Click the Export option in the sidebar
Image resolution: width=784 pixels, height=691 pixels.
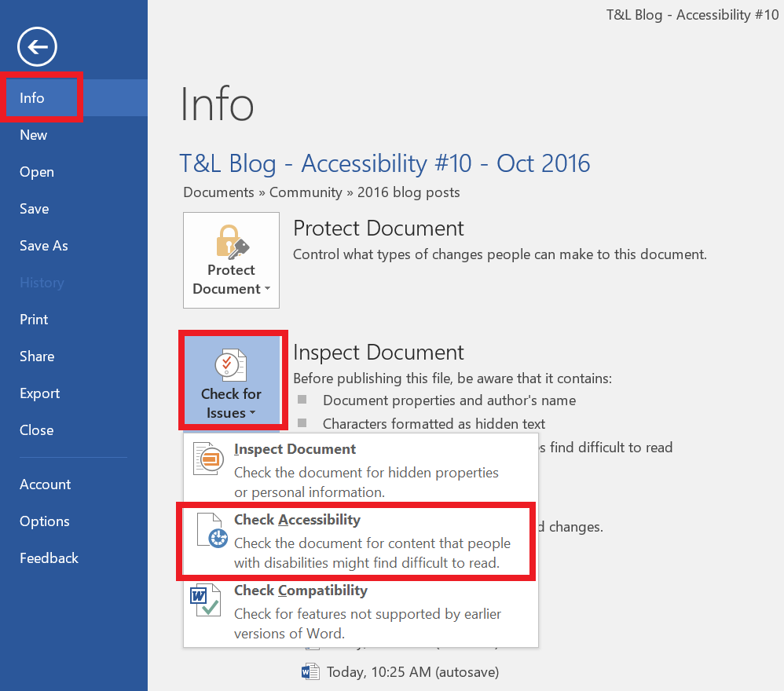[39, 393]
